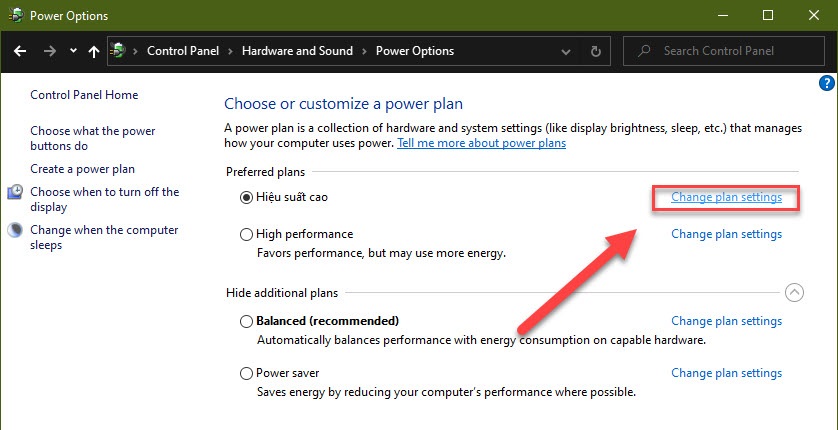Viewport: 838px width, 430px height.
Task: Select the Power saver radio button
Action: tap(246, 373)
